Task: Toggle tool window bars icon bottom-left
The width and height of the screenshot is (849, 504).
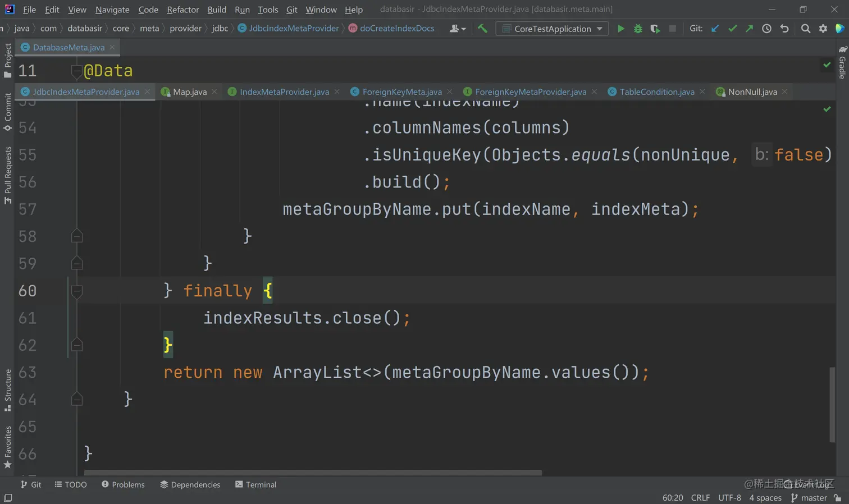Action: (x=8, y=498)
